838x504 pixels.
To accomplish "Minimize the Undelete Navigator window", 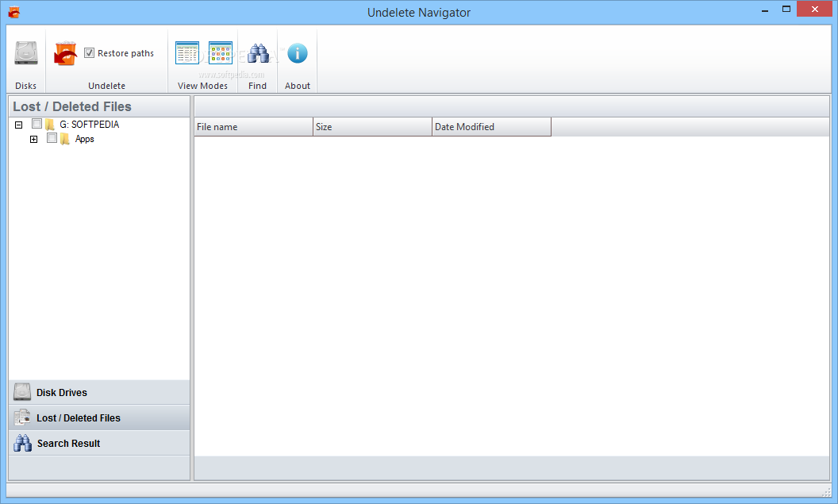I will click(765, 10).
